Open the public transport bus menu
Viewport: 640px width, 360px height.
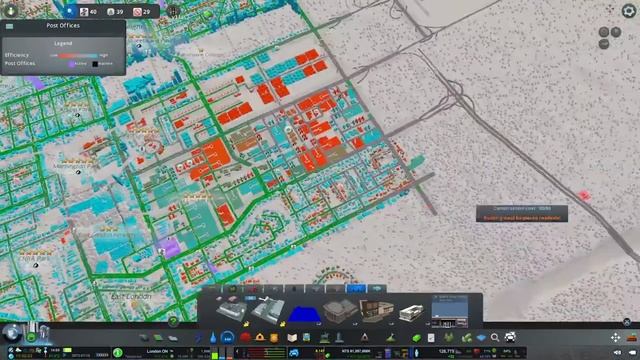(x=307, y=338)
